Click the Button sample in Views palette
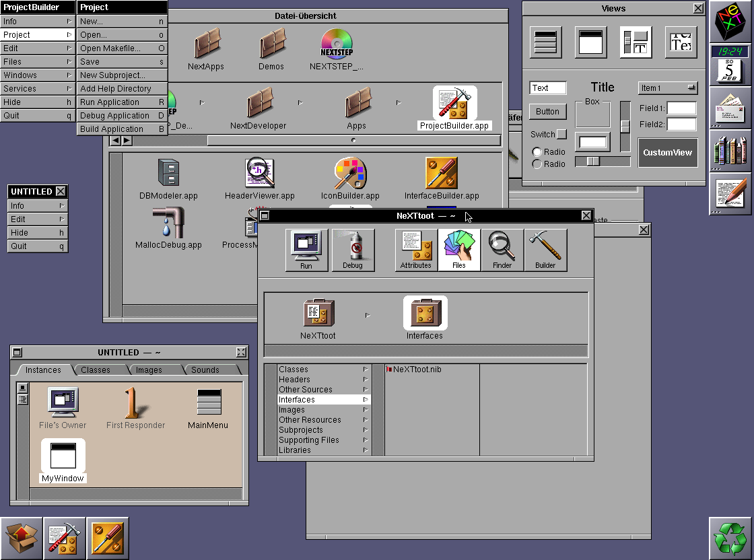 tap(548, 112)
